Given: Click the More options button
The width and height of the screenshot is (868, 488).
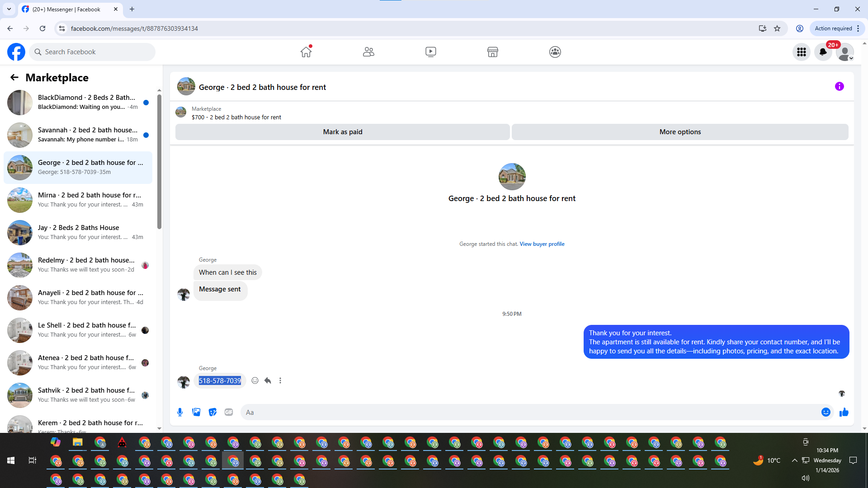Looking at the screenshot, I should (x=679, y=132).
